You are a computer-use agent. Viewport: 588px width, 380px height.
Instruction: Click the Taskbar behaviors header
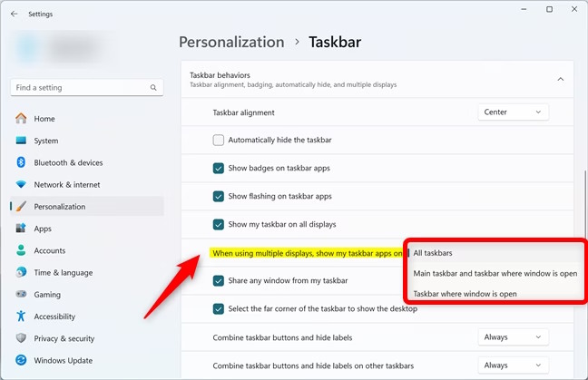pos(377,80)
